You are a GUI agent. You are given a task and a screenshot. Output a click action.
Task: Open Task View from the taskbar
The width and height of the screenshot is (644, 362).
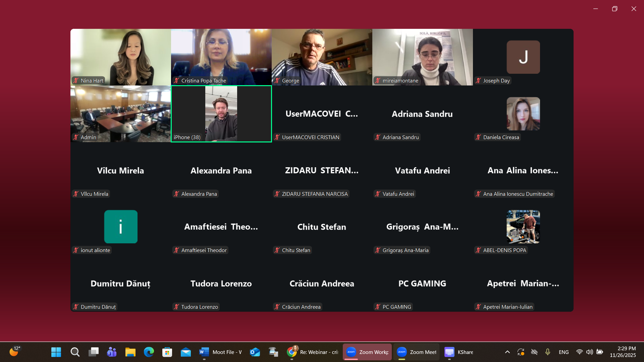(x=93, y=352)
